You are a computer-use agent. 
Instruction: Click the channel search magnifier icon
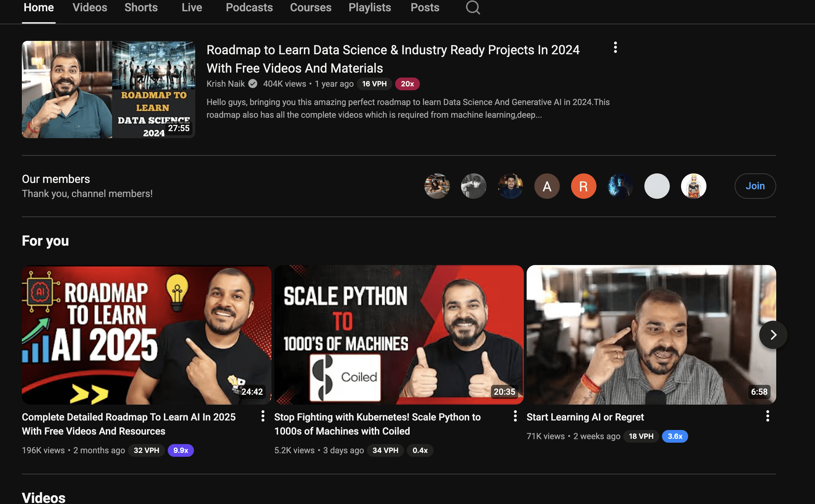[473, 7]
